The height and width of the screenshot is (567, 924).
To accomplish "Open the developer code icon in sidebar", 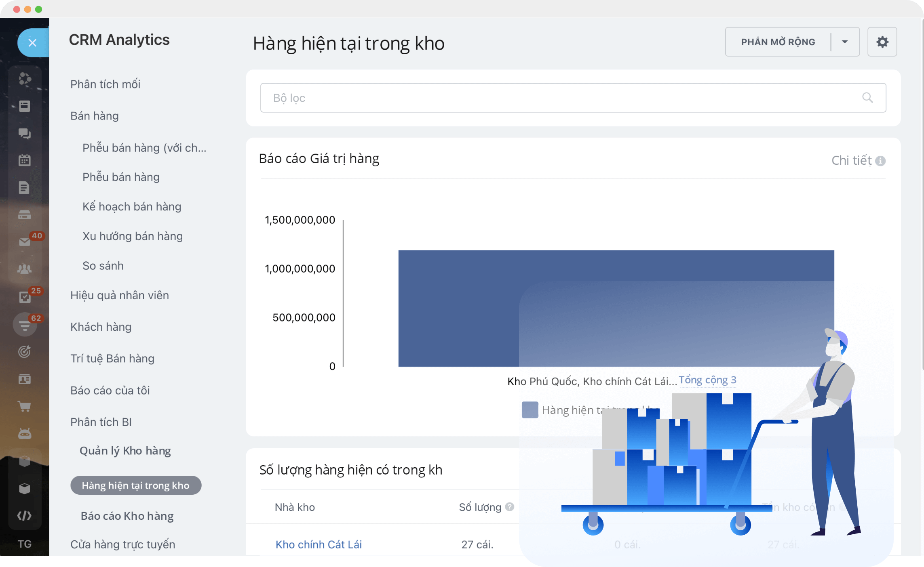I will point(25,516).
